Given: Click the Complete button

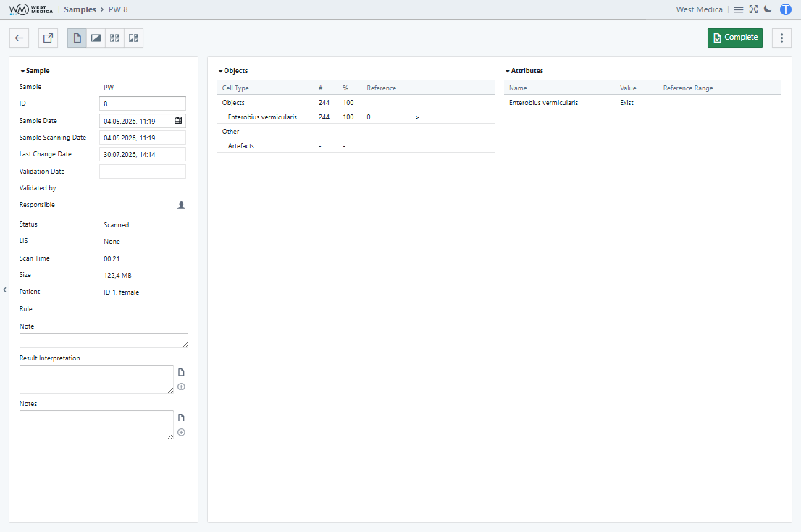Looking at the screenshot, I should [735, 38].
